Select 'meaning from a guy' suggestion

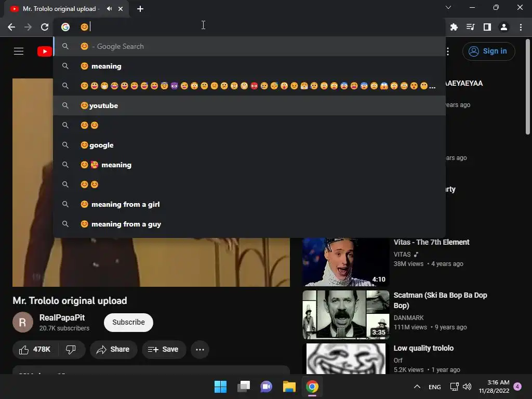(x=249, y=224)
